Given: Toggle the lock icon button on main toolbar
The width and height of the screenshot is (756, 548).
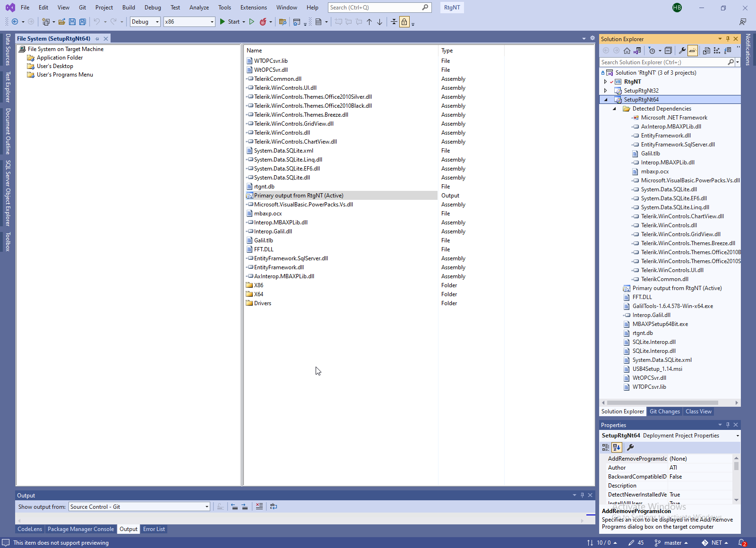Looking at the screenshot, I should tap(404, 22).
